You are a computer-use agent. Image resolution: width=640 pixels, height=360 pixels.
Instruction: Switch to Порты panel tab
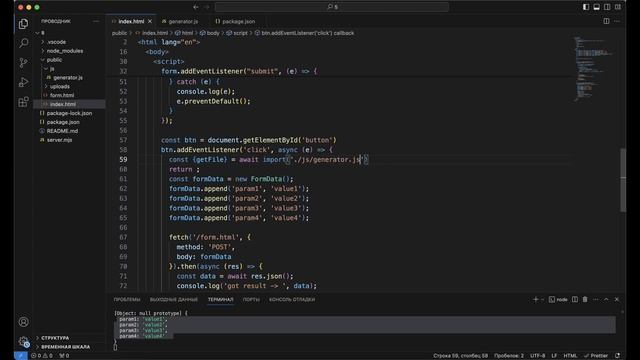point(251,300)
